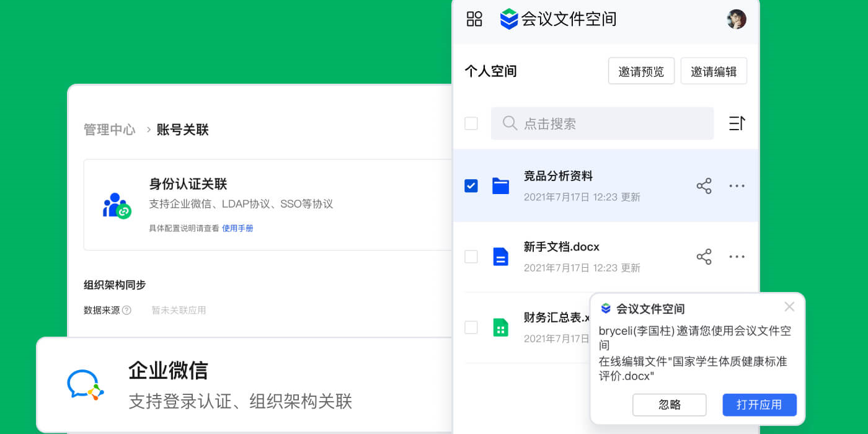The width and height of the screenshot is (868, 434).
Task: Open the folder icon of 竞品分析资料
Action: pyautogui.click(x=500, y=185)
